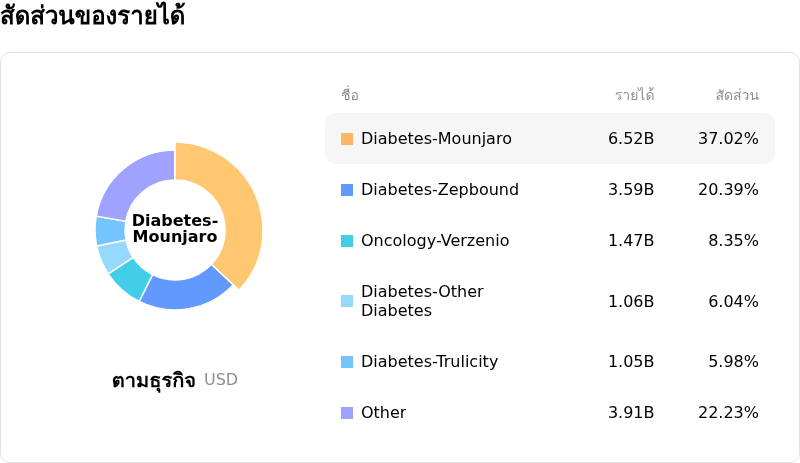Image resolution: width=800 pixels, height=463 pixels.
Task: Select the Diabetes-Mounjaro row
Action: point(550,139)
